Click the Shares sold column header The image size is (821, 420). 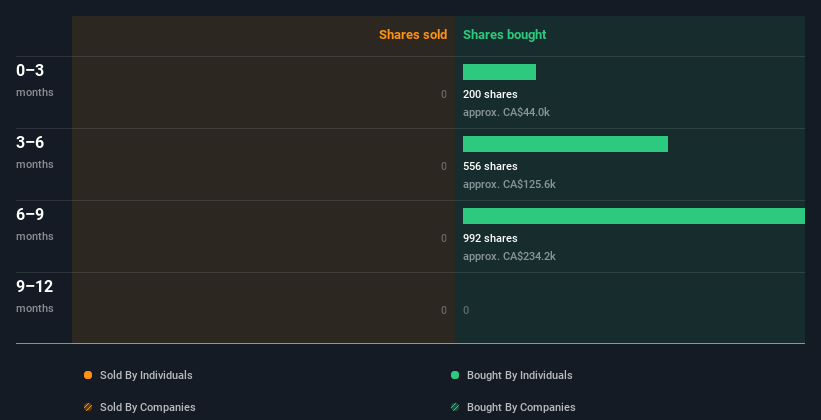(413, 35)
